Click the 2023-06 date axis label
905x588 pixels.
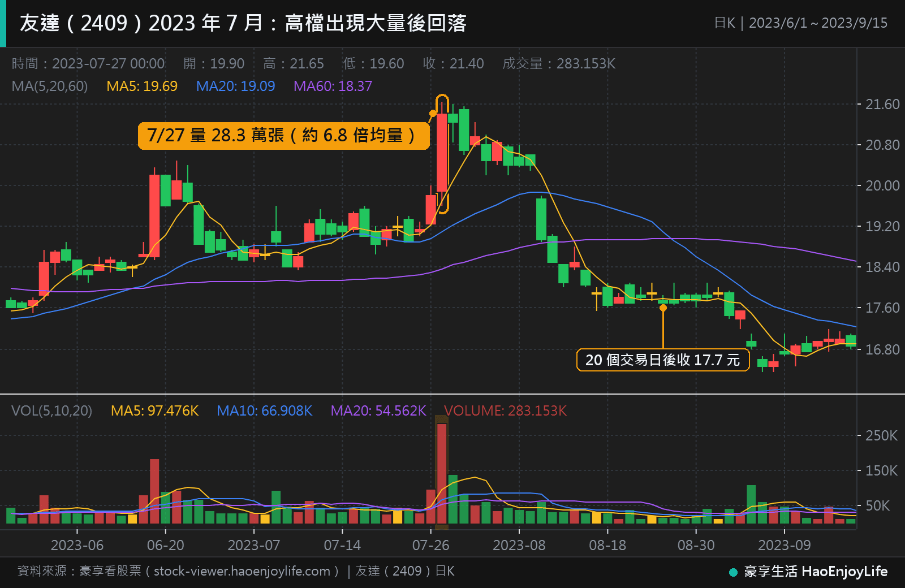point(77,545)
